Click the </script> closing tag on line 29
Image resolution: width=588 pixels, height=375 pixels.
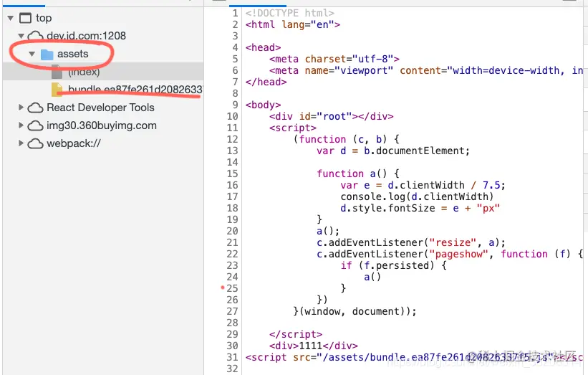point(296,334)
